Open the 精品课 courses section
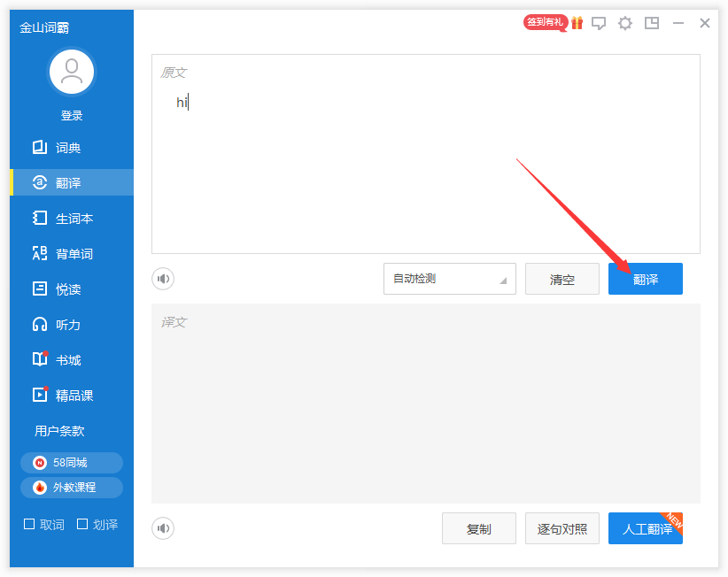This screenshot has width=728, height=577. (72, 396)
